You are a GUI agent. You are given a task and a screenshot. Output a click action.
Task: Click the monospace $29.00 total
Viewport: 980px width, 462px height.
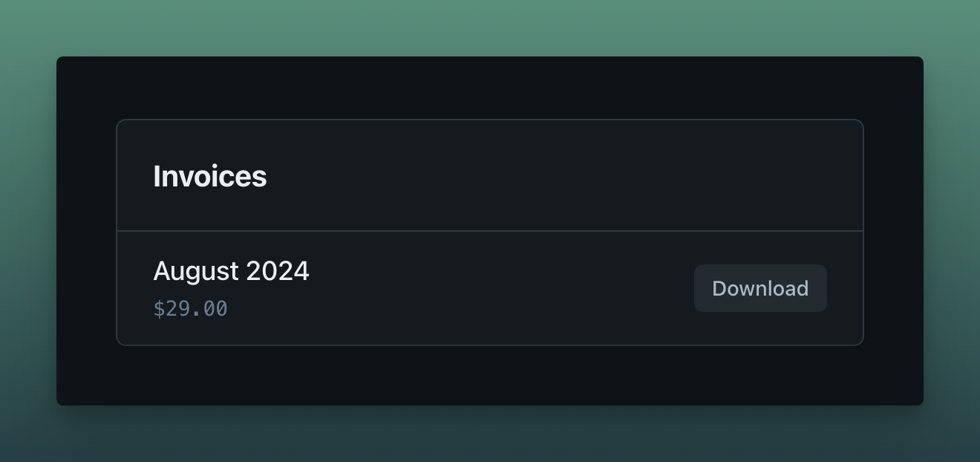click(191, 308)
